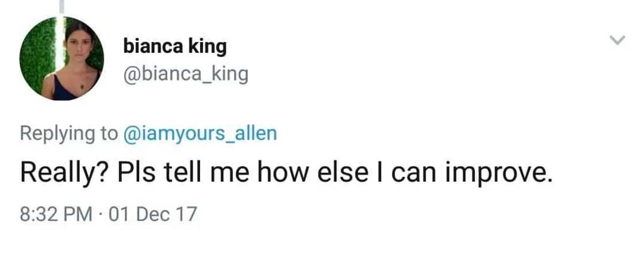Click the "PM" part of the timestamp
Image resolution: width=644 pixels, height=260 pixels.
pyautogui.click(x=79, y=214)
